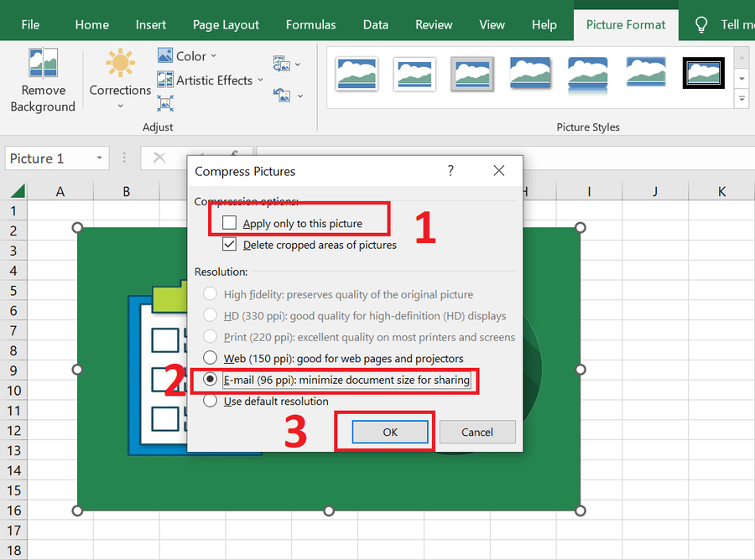755x560 pixels.
Task: Apply the first picture style thumbnail
Action: [357, 74]
